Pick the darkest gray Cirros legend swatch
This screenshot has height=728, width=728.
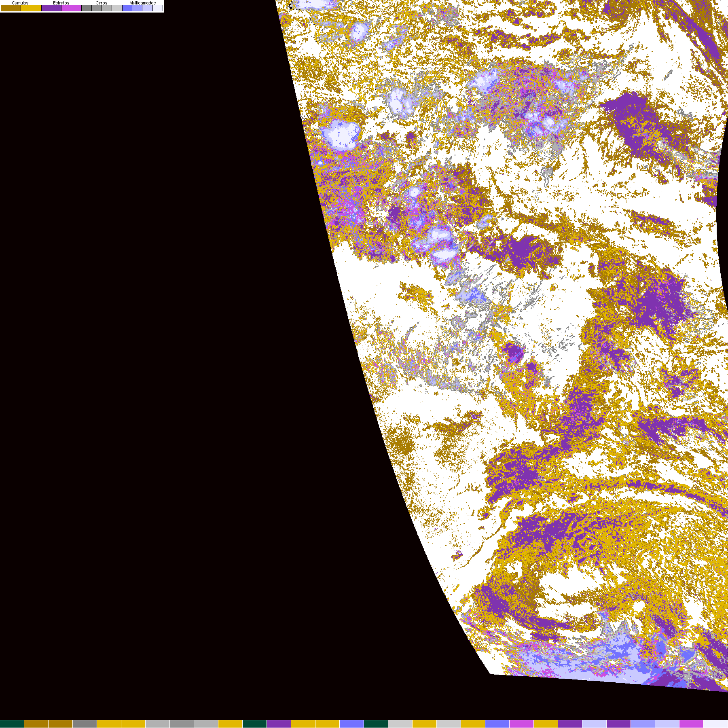coord(87,8)
